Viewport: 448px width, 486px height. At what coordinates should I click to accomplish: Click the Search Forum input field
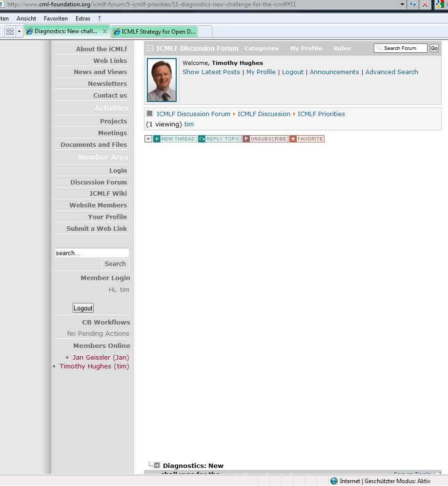pyautogui.click(x=400, y=48)
